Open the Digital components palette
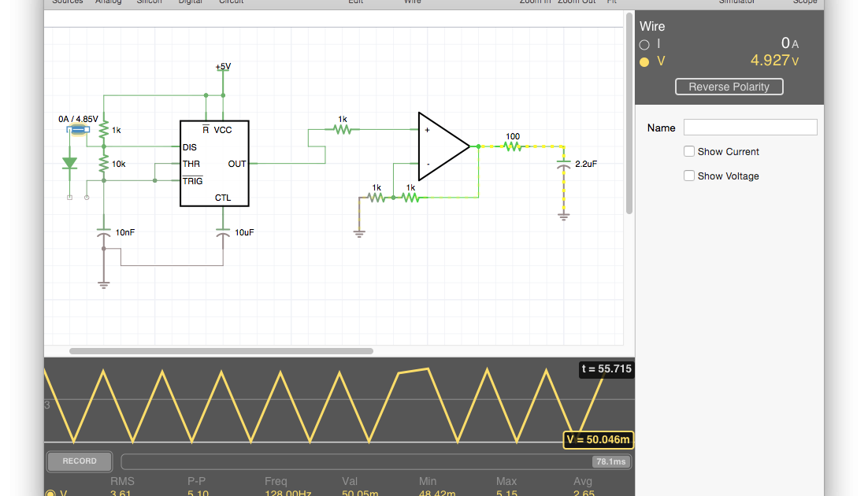Screen dimensions: 868x496 tap(190, 2)
